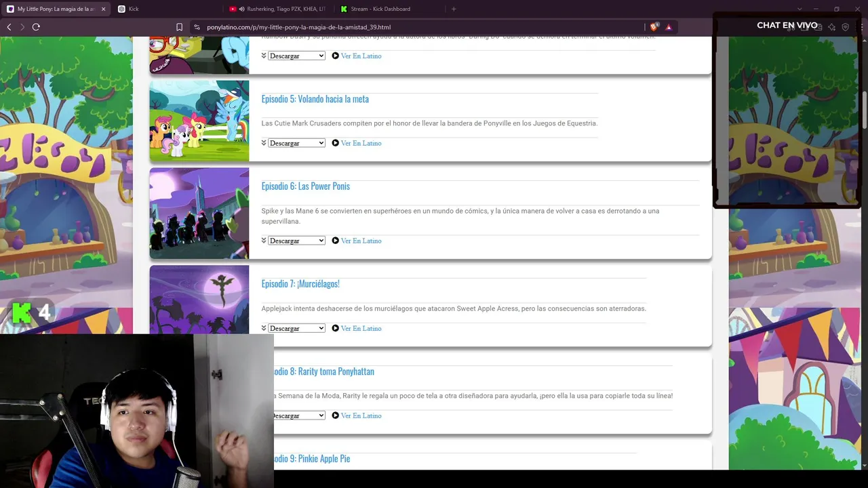
Task: Watch Episodio 8 via Ver En Latino
Action: click(x=361, y=415)
